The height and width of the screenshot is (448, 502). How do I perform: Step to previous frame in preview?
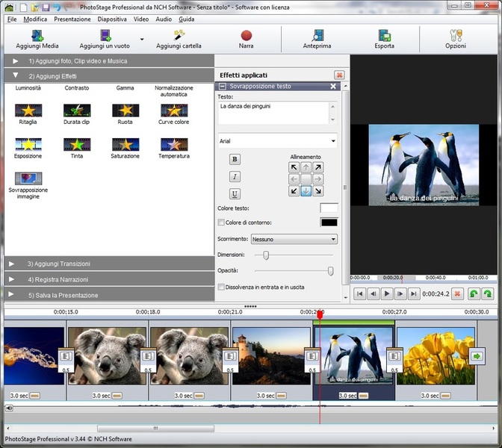[x=374, y=293]
